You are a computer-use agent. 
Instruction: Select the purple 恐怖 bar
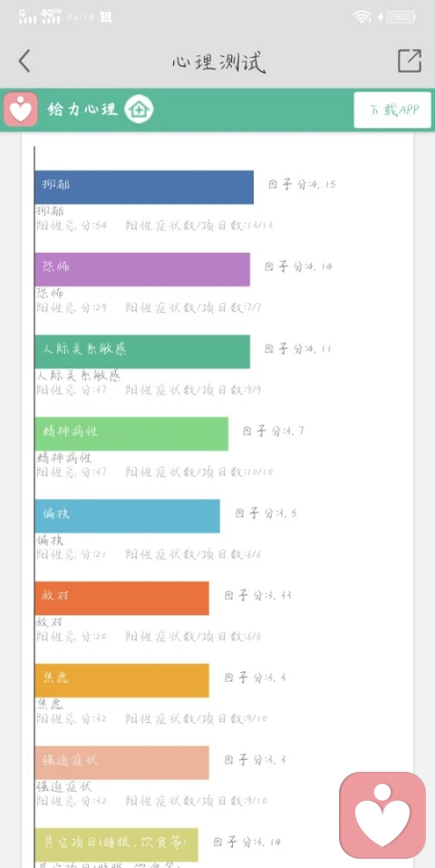(x=142, y=269)
